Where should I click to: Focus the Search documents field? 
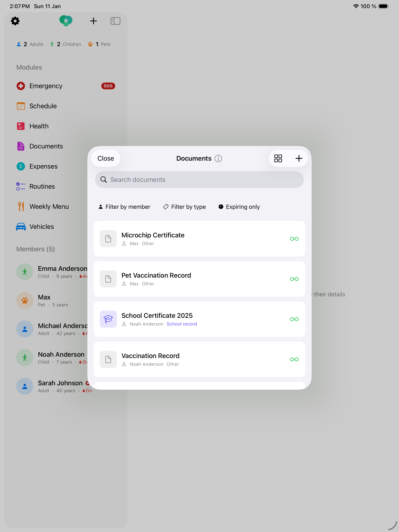(199, 180)
